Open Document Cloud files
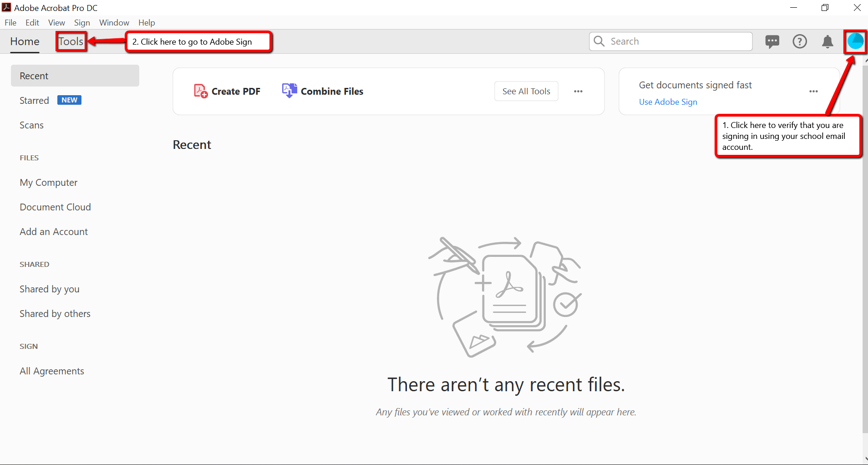This screenshot has height=465, width=868. click(56, 207)
